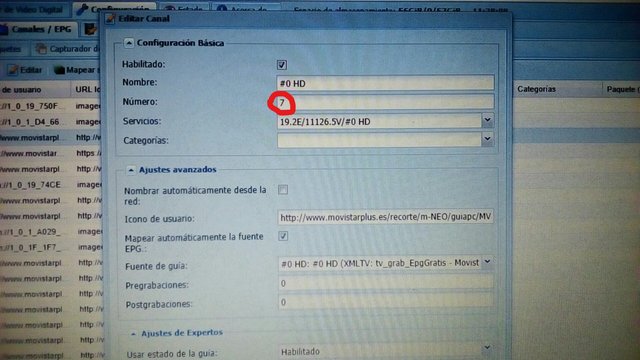The width and height of the screenshot is (640, 360).
Task: Select the row containing 1_0_19_750F
Action: (51, 106)
